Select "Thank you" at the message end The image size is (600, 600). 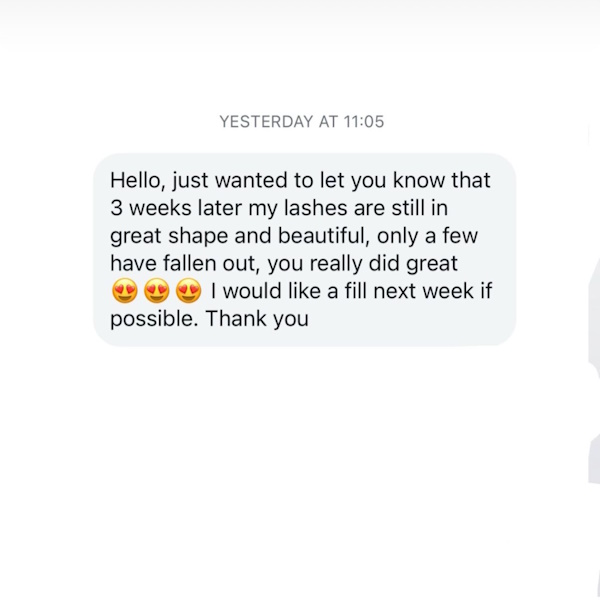273,319
